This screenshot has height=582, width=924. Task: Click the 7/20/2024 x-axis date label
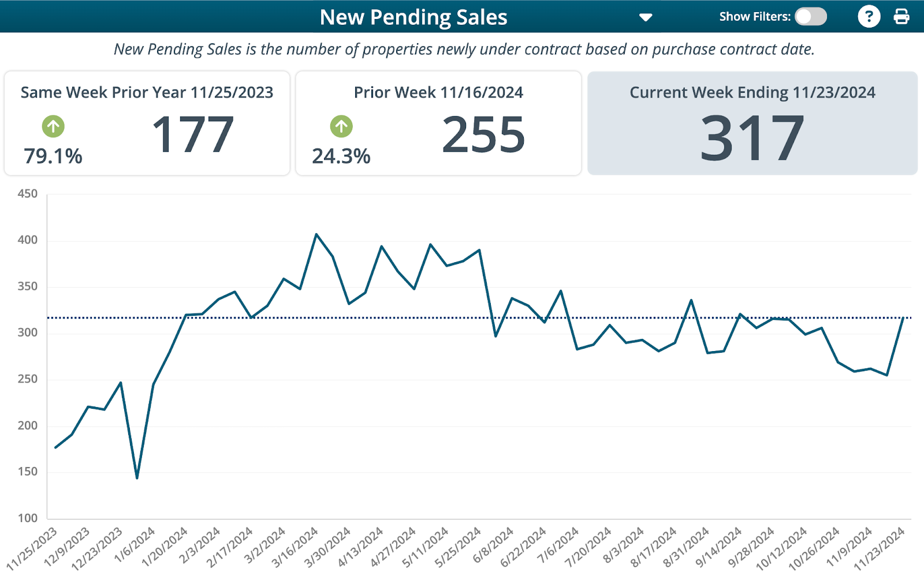[x=589, y=547]
